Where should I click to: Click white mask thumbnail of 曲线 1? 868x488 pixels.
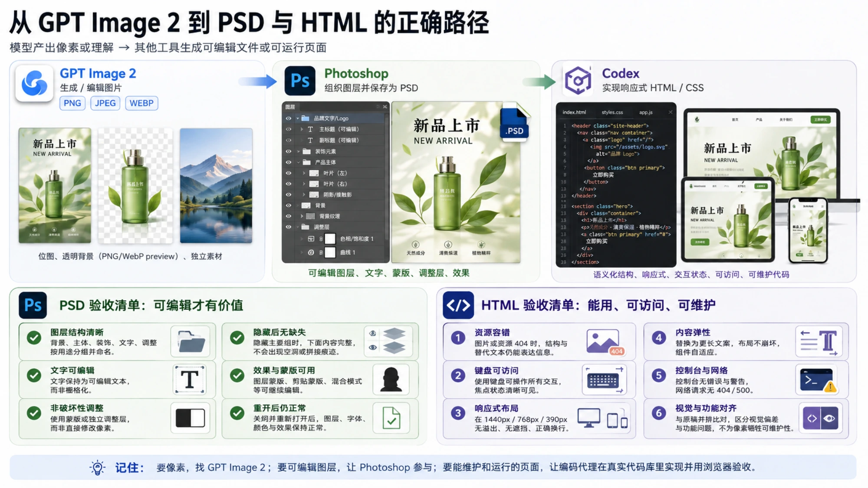coord(330,252)
